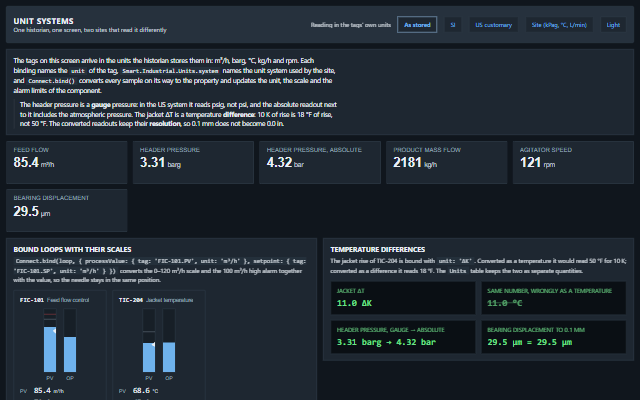
Task: Click "Header pressure, gauge → absolute" label
Action: pyautogui.click(x=391, y=330)
